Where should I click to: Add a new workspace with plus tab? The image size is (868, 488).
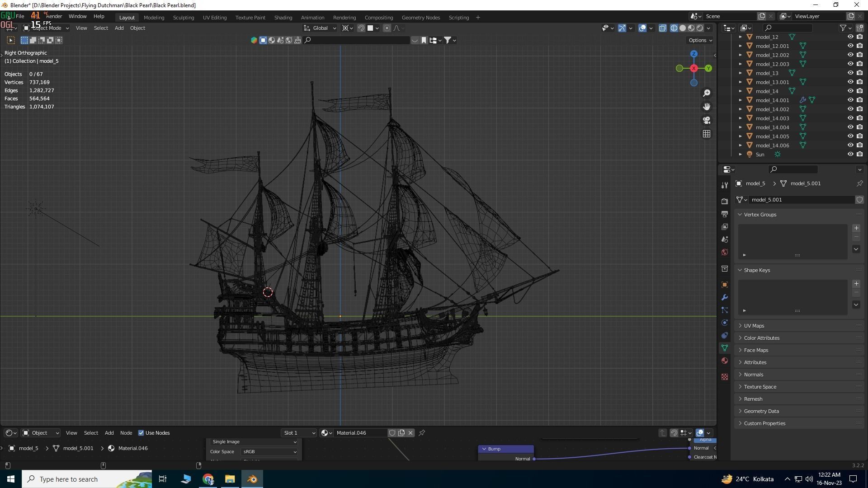click(x=478, y=18)
